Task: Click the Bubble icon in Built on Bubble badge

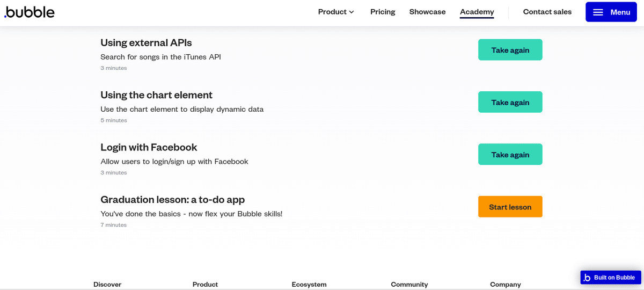Action: [x=587, y=278]
